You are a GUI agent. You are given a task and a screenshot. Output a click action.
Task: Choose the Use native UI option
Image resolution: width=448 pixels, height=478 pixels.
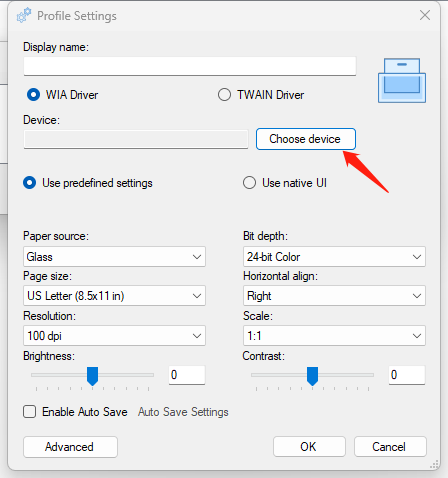249,183
